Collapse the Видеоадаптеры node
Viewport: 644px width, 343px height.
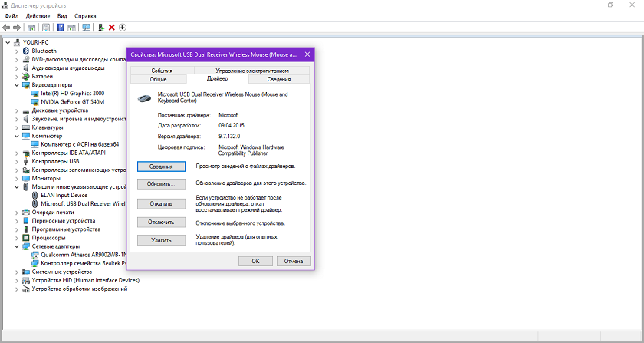point(16,85)
